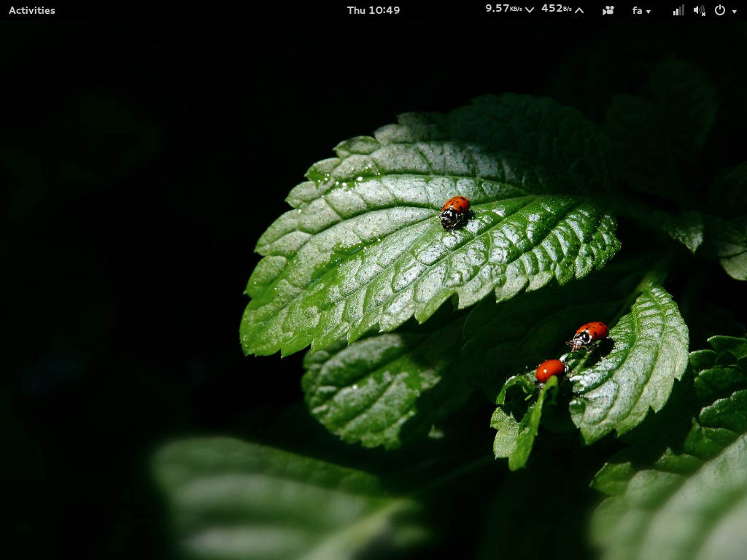Image resolution: width=747 pixels, height=560 pixels.
Task: Click the ladybug on the large top leaf
Action: click(455, 212)
